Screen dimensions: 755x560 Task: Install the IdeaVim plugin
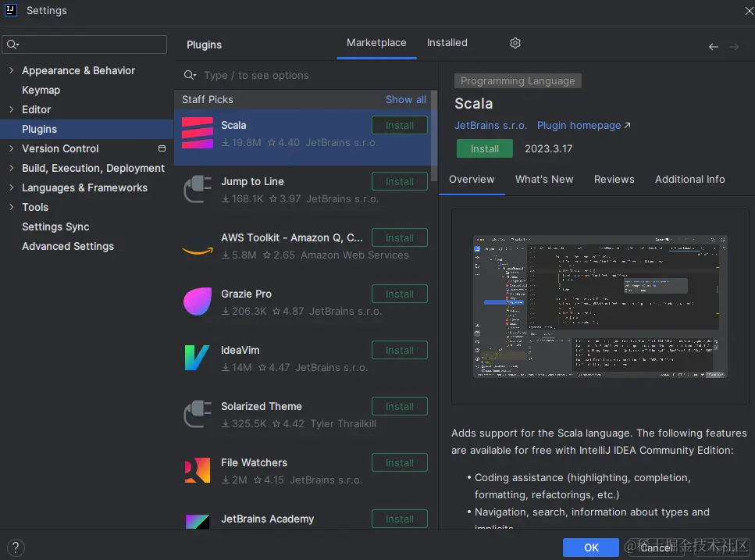click(x=399, y=350)
